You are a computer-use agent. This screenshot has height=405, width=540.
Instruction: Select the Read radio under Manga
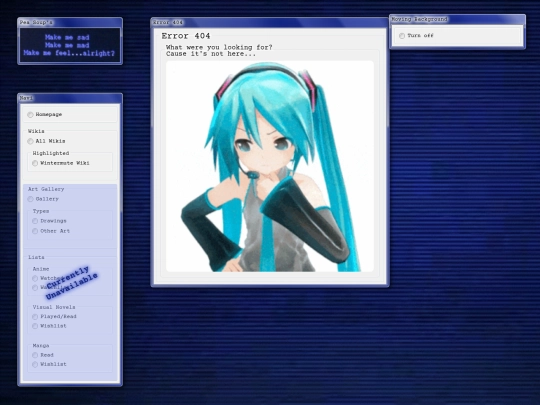coord(35,355)
